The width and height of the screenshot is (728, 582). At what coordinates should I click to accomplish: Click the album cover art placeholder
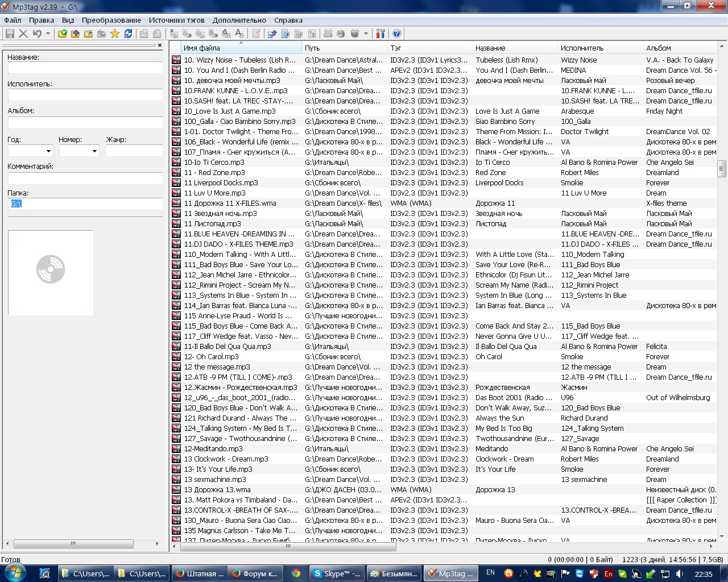click(51, 273)
